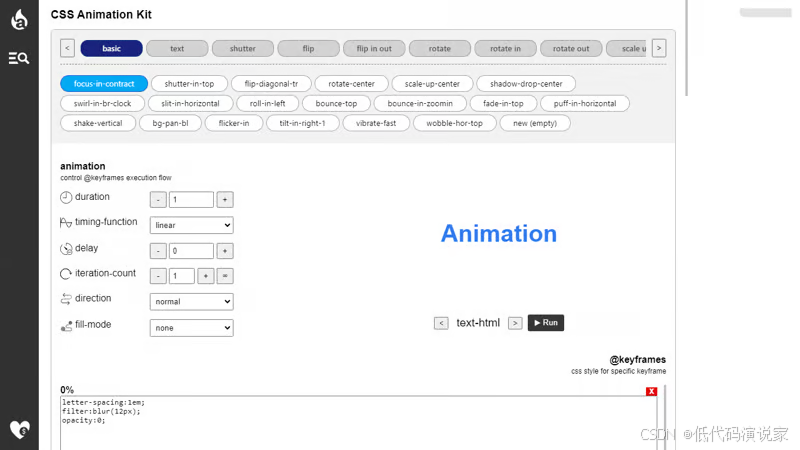Click the timing-function curve icon
Image resolution: width=800 pixels, height=450 pixels.
(66, 222)
